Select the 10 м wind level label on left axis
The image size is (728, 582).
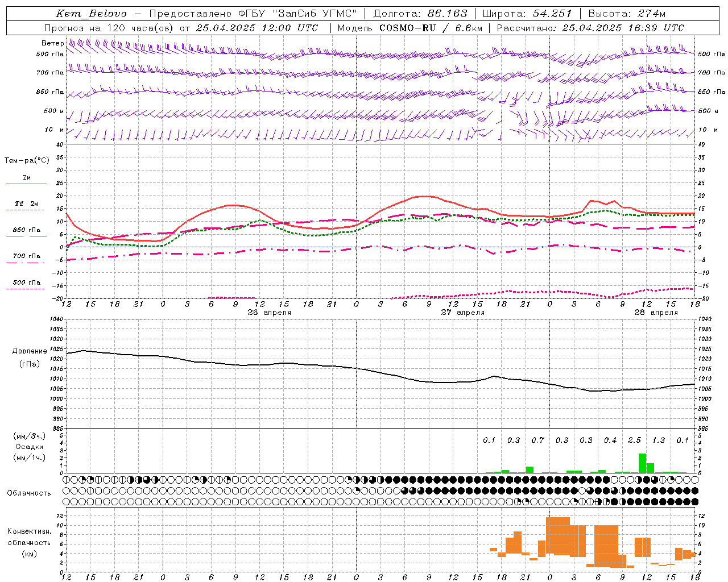pyautogui.click(x=54, y=130)
